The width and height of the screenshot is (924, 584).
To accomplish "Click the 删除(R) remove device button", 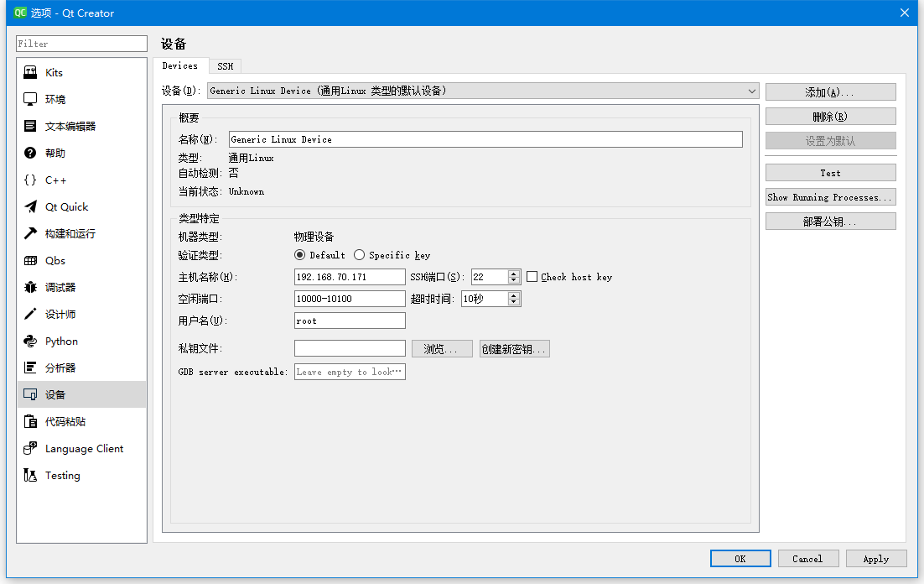I will (x=830, y=116).
